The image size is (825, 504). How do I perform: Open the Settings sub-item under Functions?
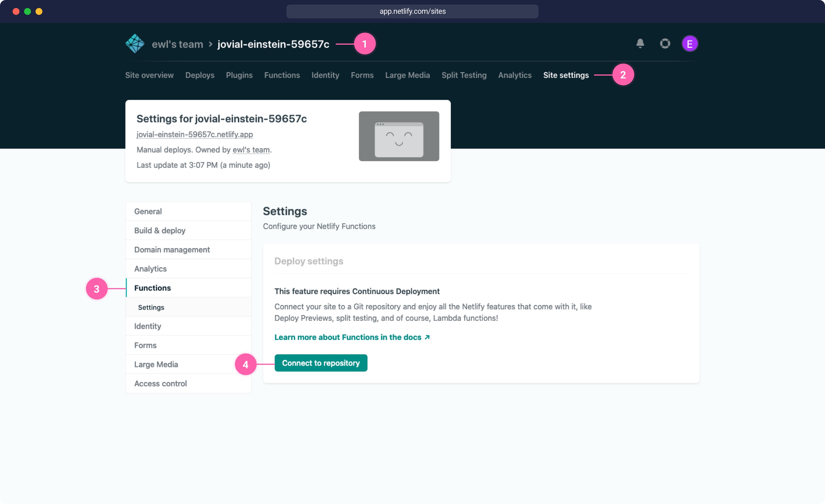point(188,307)
